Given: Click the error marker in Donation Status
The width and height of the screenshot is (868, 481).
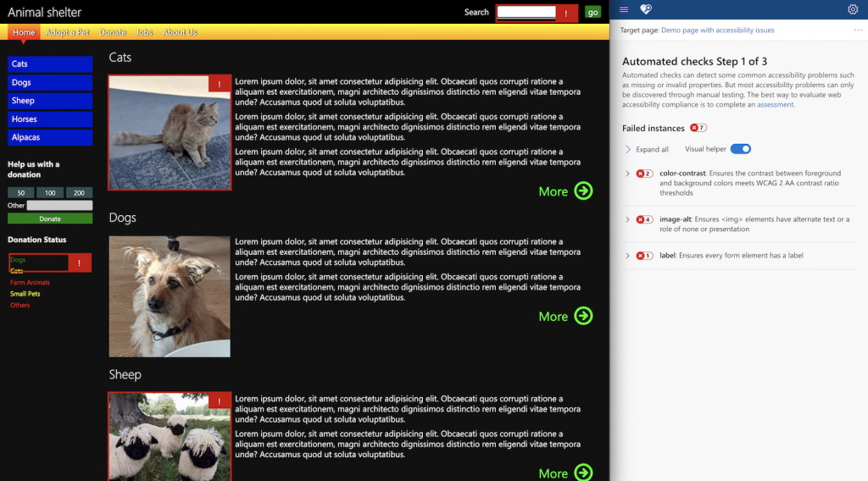Looking at the screenshot, I should (x=79, y=263).
